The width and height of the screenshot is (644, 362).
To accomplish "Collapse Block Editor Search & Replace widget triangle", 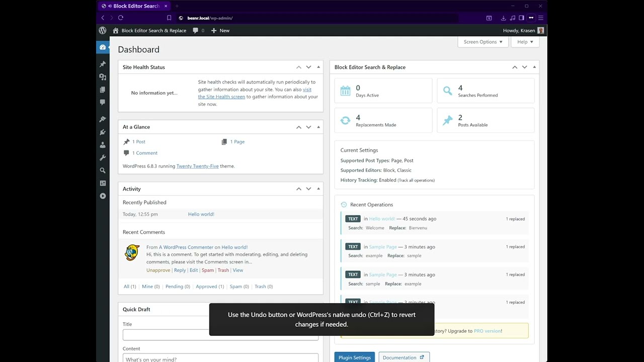I will coord(534,67).
